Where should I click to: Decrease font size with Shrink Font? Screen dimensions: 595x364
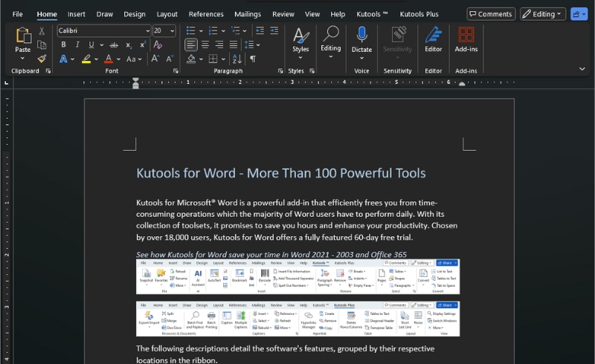click(x=170, y=59)
